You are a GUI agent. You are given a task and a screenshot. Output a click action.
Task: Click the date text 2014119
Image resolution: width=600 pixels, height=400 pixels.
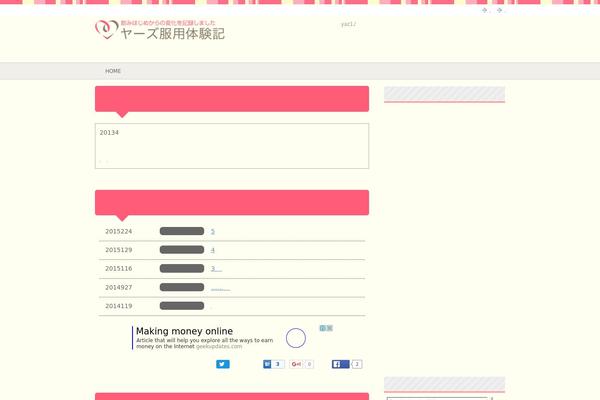pos(119,306)
